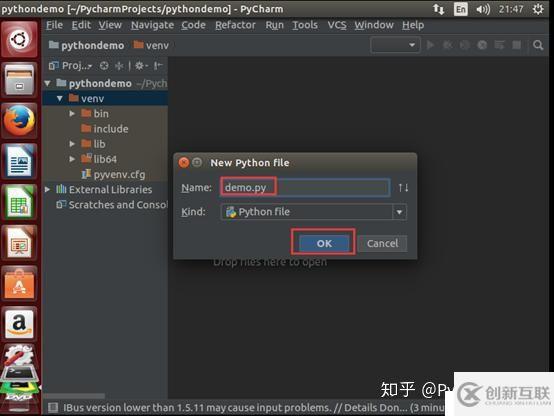Close the New Python file dialog
Viewport: 554px width, 416px height.
pyautogui.click(x=184, y=163)
